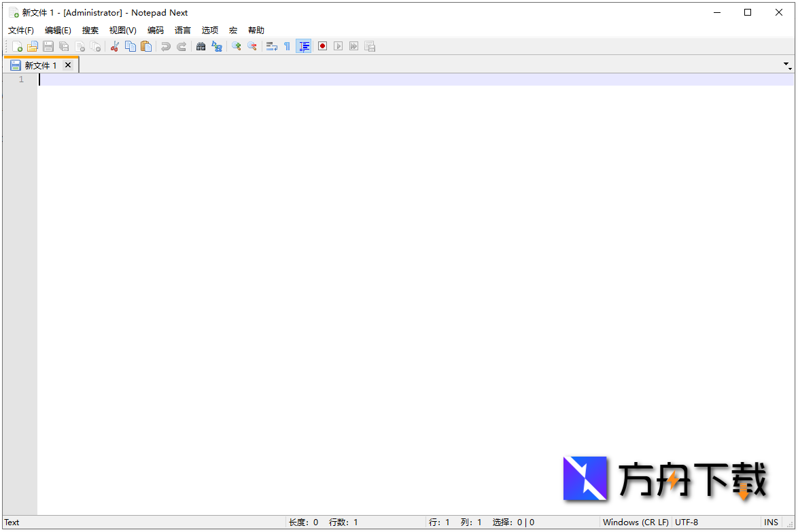The image size is (798, 532).
Task: Change line ending via Windows (CR LF) status item
Action: click(x=635, y=522)
